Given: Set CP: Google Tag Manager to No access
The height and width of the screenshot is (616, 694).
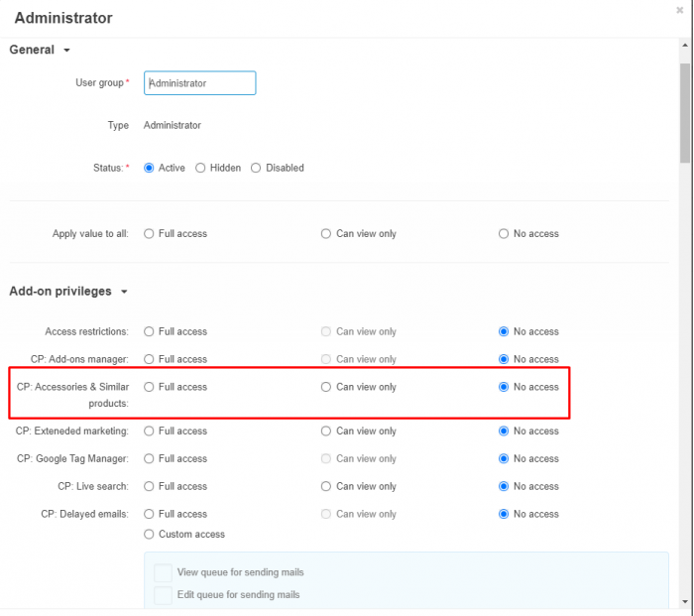Looking at the screenshot, I should [504, 458].
